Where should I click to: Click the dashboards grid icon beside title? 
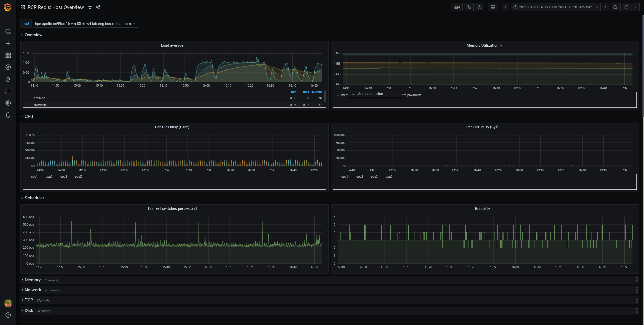23,7
